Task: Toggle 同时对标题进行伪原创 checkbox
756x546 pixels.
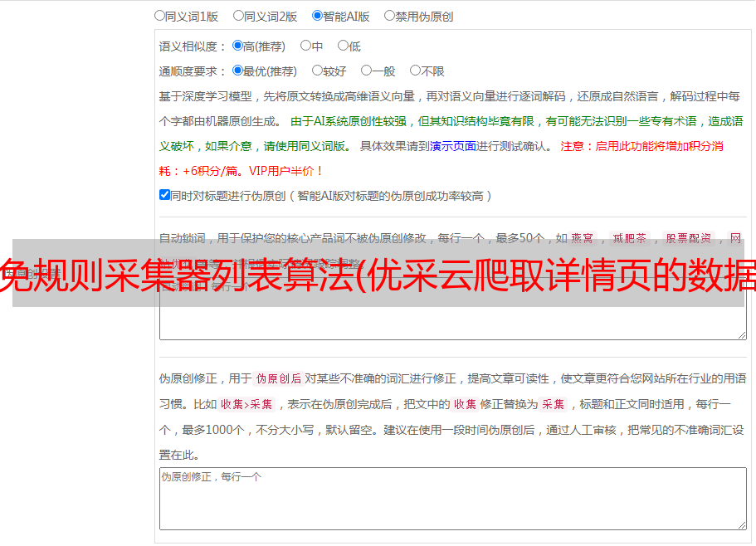Action: coord(164,195)
